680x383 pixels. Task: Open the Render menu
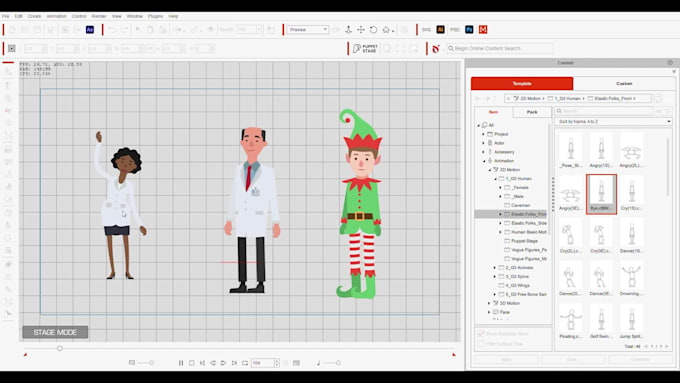(x=99, y=16)
